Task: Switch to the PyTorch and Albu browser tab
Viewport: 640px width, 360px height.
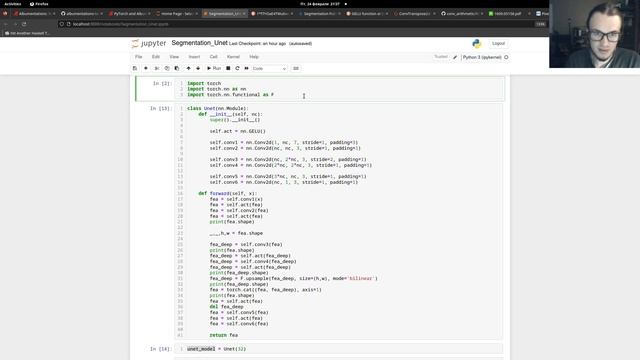Action: [x=129, y=13]
